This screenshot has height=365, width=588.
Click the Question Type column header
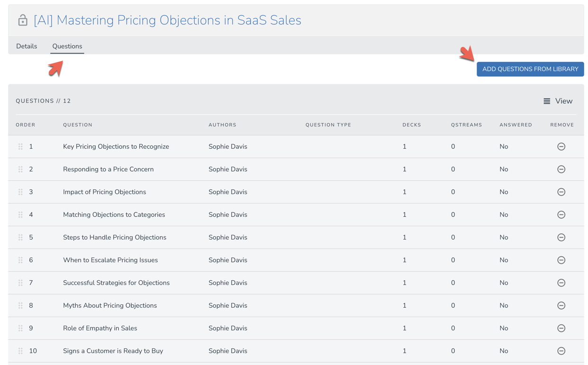(x=328, y=125)
